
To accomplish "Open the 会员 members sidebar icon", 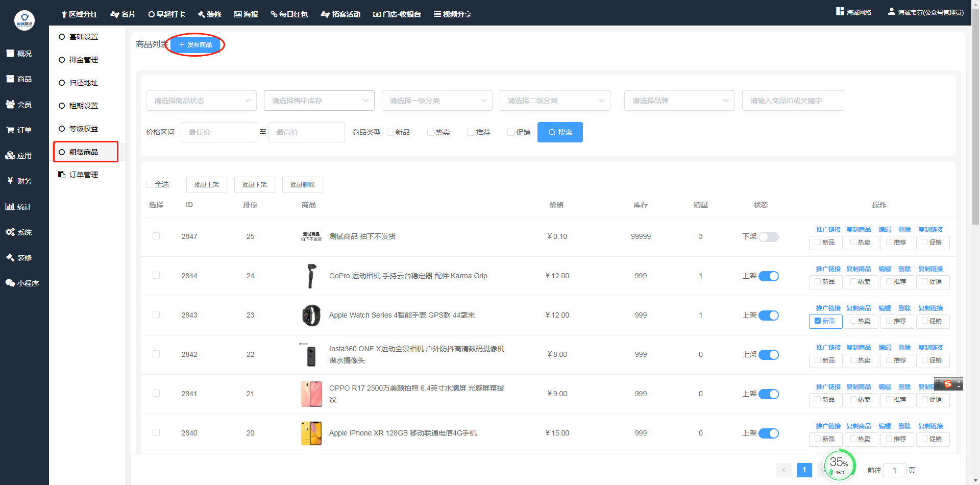I will point(10,105).
